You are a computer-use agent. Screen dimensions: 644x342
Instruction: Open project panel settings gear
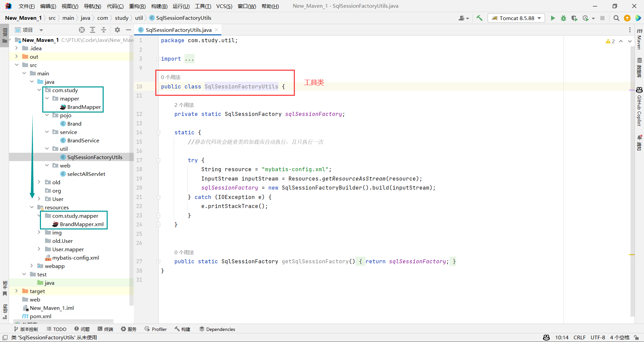pos(117,30)
